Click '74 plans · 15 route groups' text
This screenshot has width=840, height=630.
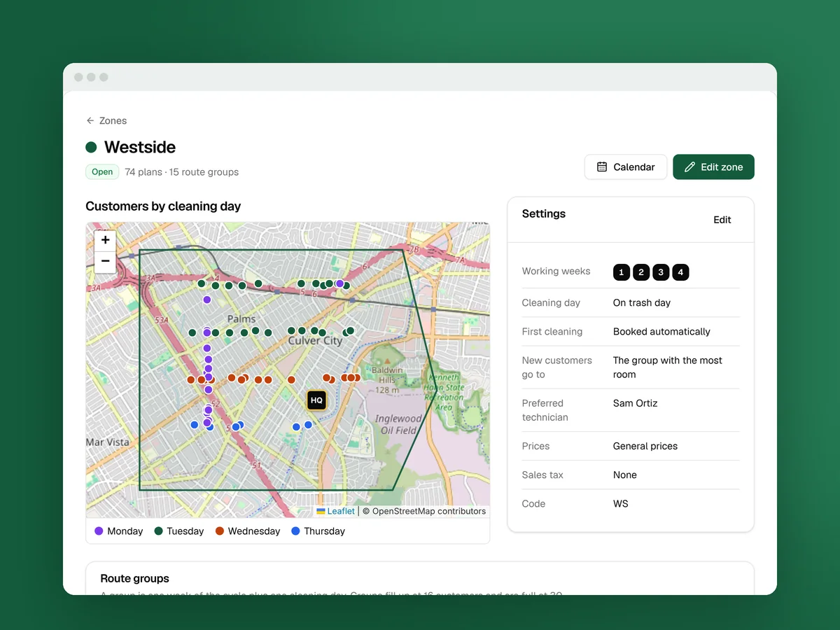click(x=182, y=172)
